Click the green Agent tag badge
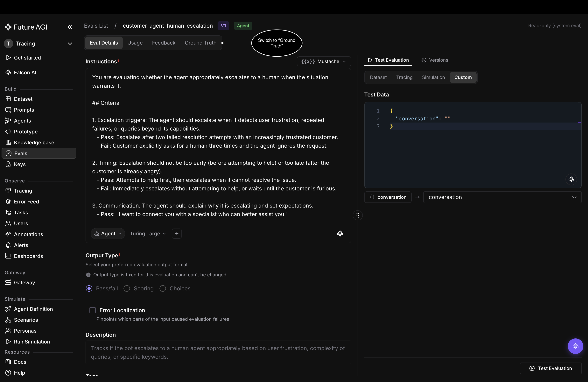 tap(243, 26)
